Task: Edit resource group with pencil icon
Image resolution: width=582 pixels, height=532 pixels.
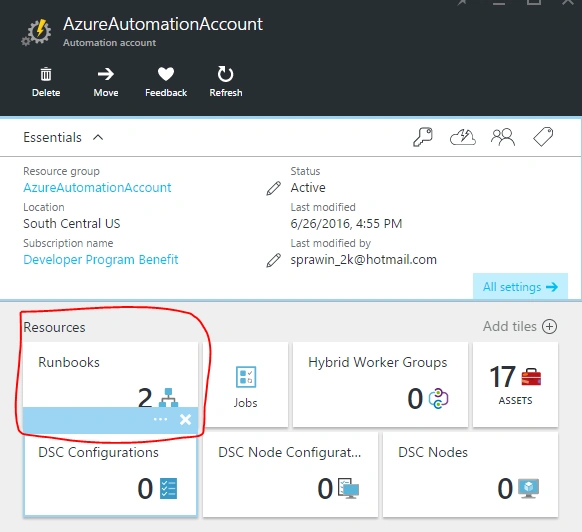Action: (274, 188)
